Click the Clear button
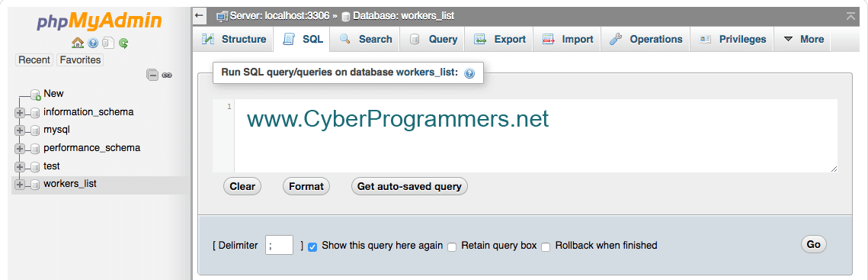868x280 pixels. tap(242, 186)
